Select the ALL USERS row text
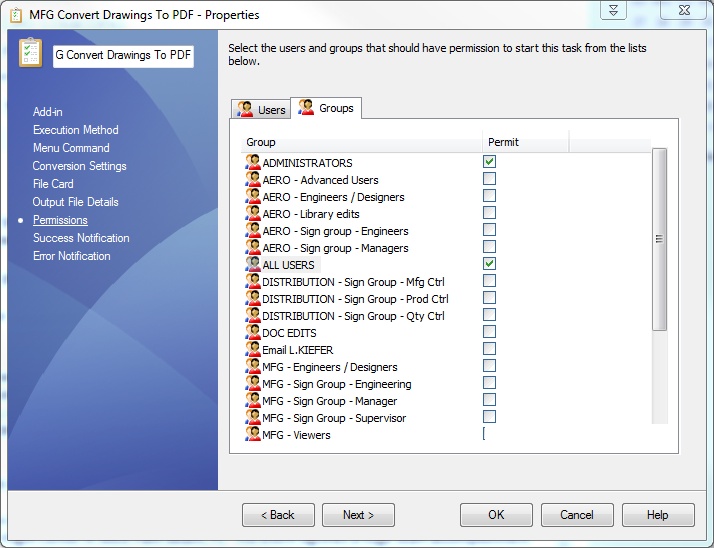Viewport: 714px width, 548px height. coord(288,265)
